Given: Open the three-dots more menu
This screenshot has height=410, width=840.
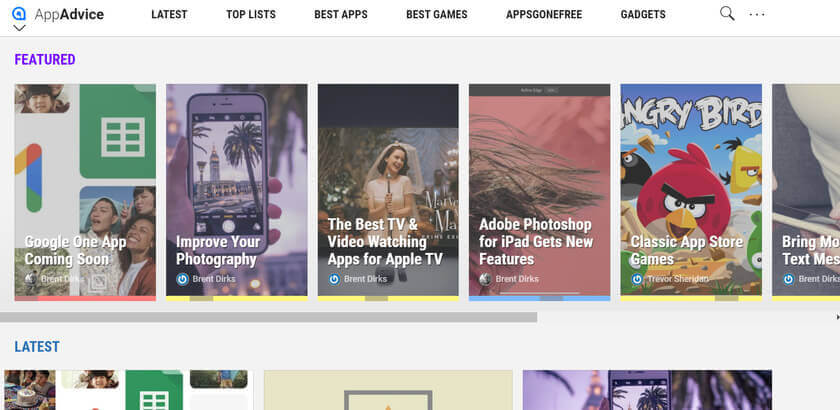Looking at the screenshot, I should [757, 14].
